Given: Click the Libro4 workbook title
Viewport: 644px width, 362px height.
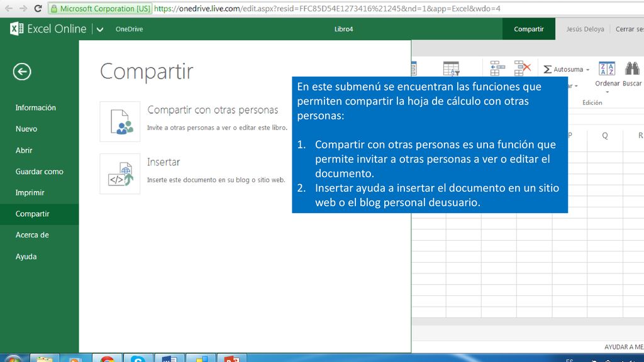Looking at the screenshot, I should pyautogui.click(x=344, y=29).
